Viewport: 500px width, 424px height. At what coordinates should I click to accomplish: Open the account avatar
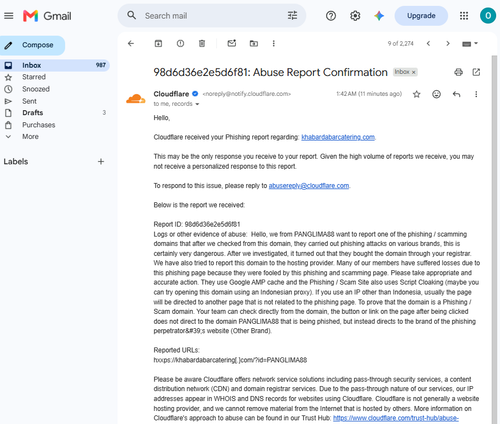(x=488, y=16)
